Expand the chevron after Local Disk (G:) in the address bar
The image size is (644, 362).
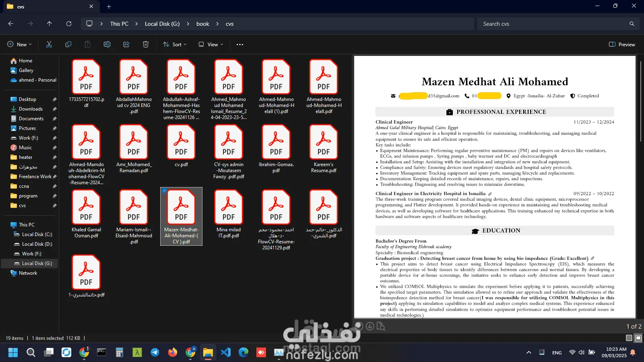click(188, 24)
